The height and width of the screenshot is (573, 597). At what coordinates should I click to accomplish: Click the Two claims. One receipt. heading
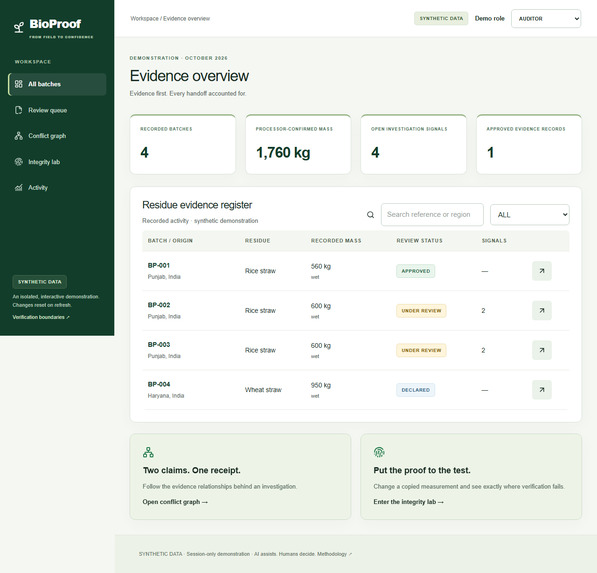[x=192, y=471]
